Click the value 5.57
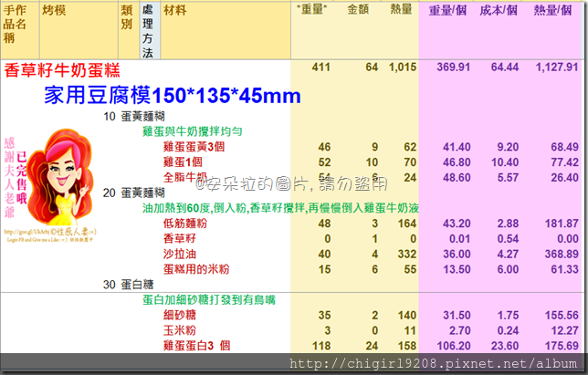Viewport: 588px width, 375px height. 508,178
